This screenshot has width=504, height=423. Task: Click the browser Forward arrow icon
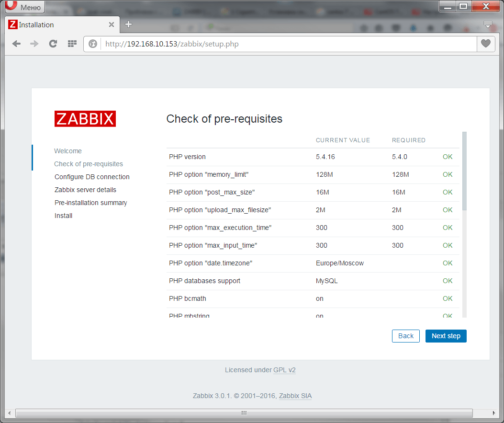pyautogui.click(x=34, y=44)
